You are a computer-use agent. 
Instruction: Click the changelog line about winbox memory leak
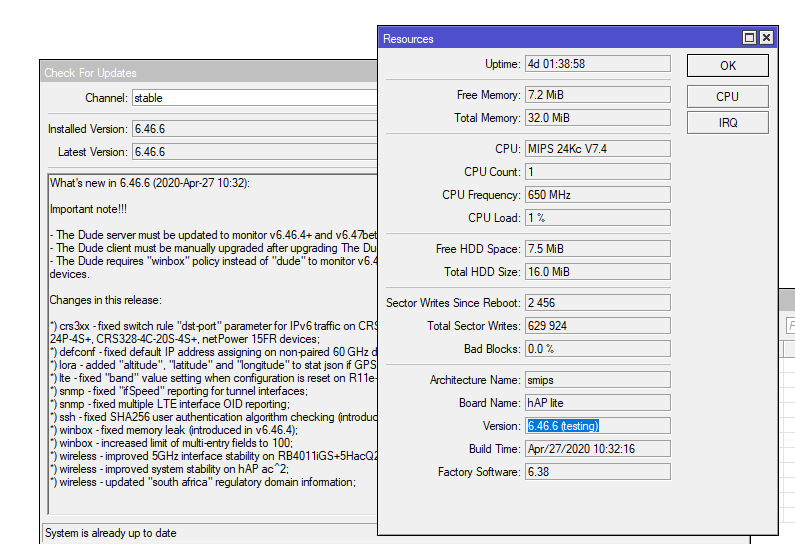[x=174, y=430]
